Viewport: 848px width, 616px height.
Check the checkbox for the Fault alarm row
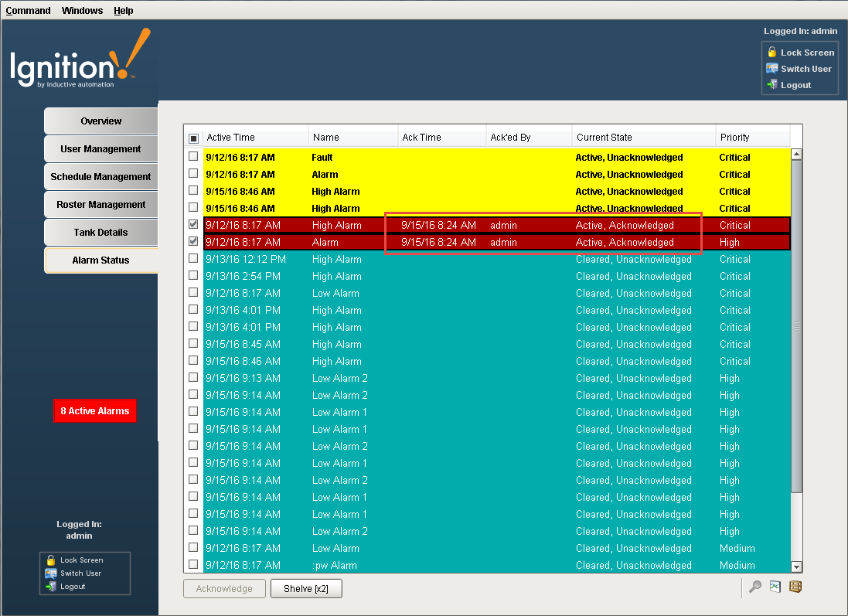(x=192, y=157)
